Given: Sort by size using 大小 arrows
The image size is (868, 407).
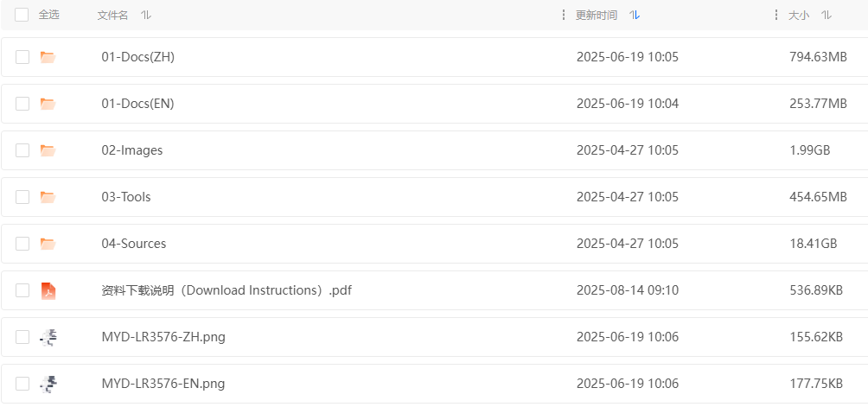Looking at the screenshot, I should 827,16.
